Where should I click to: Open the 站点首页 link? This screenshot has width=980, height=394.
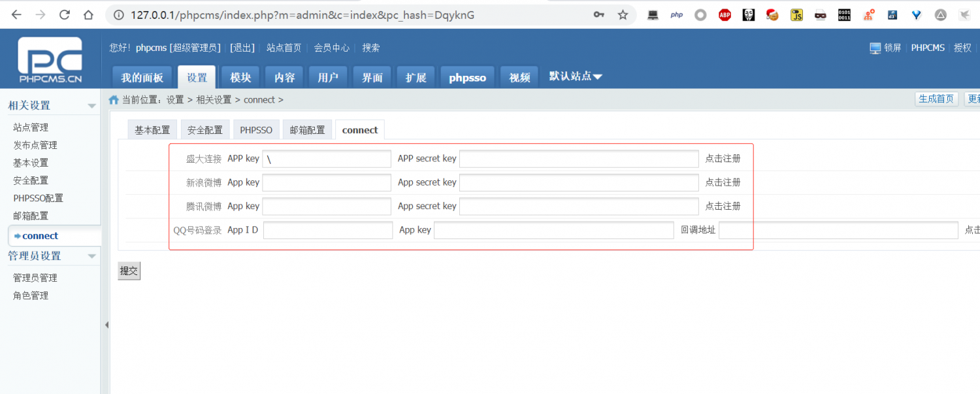(284, 48)
